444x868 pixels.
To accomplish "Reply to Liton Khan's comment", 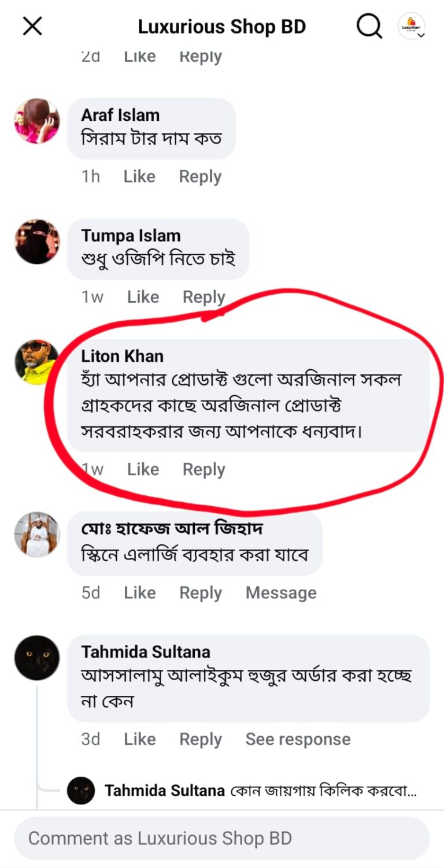I will click(203, 470).
